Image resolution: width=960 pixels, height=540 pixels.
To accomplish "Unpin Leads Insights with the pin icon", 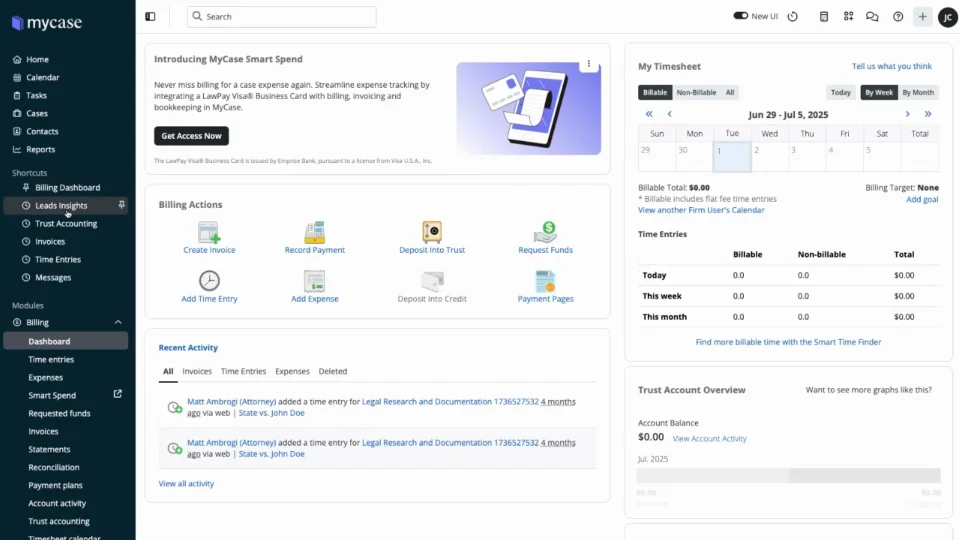I will 121,205.
